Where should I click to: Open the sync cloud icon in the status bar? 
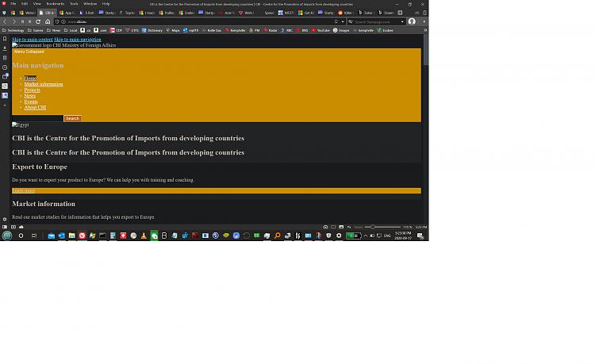tap(21, 227)
